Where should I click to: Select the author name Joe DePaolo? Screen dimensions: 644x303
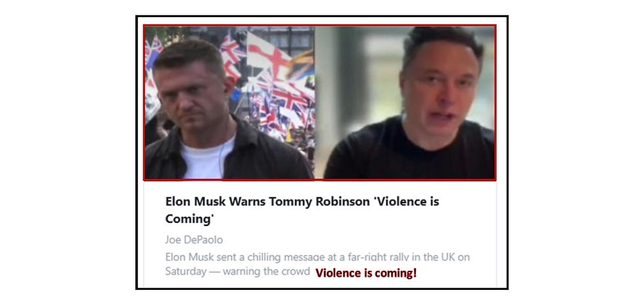194,240
